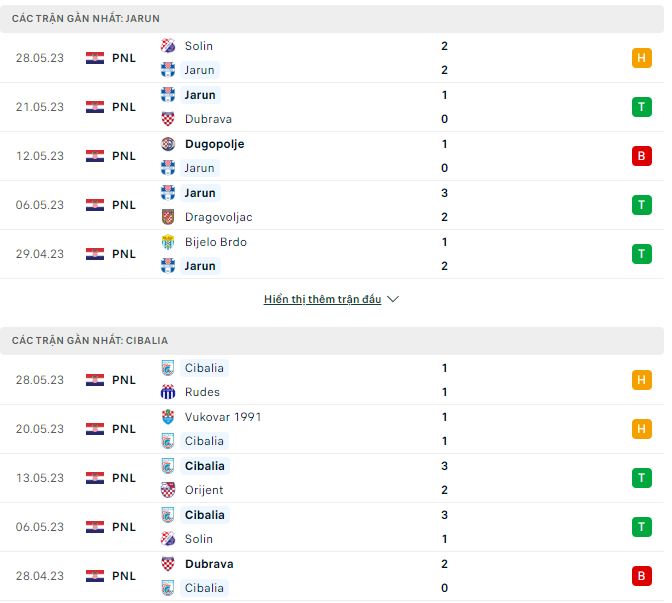
Task: Click the orange H badge for Solin vs Jarun
Action: coord(641,58)
